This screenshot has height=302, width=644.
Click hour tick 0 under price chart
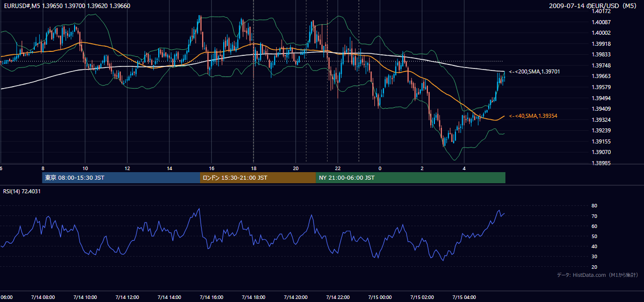point(380,169)
